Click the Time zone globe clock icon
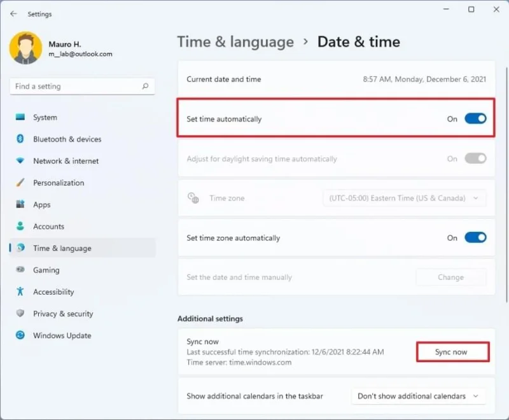This screenshot has height=420, width=509. pos(193,198)
